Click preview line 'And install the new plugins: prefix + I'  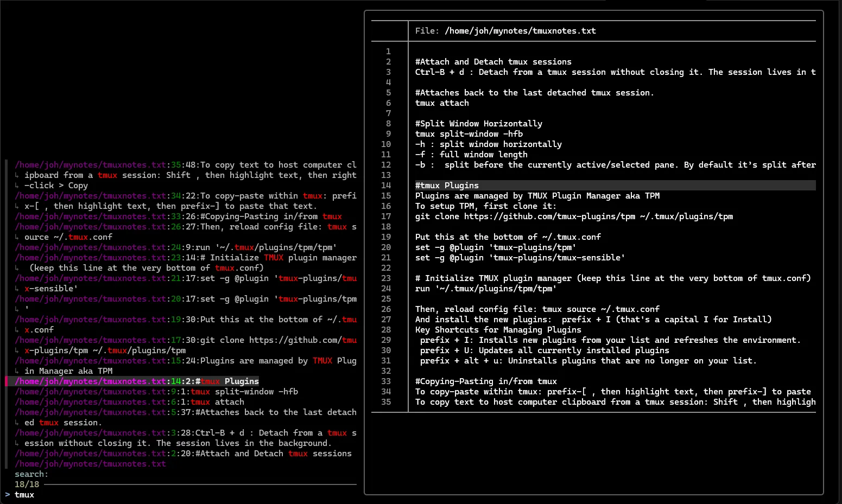click(593, 320)
